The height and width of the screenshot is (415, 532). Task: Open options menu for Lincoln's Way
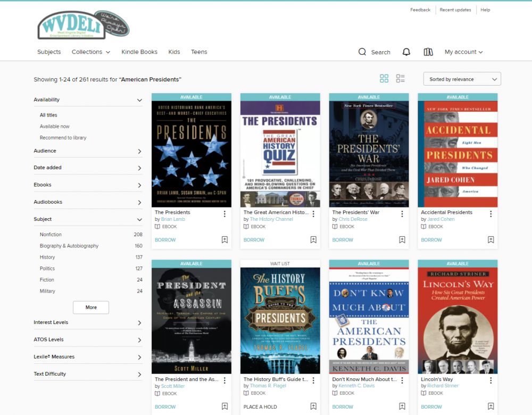pos(491,380)
